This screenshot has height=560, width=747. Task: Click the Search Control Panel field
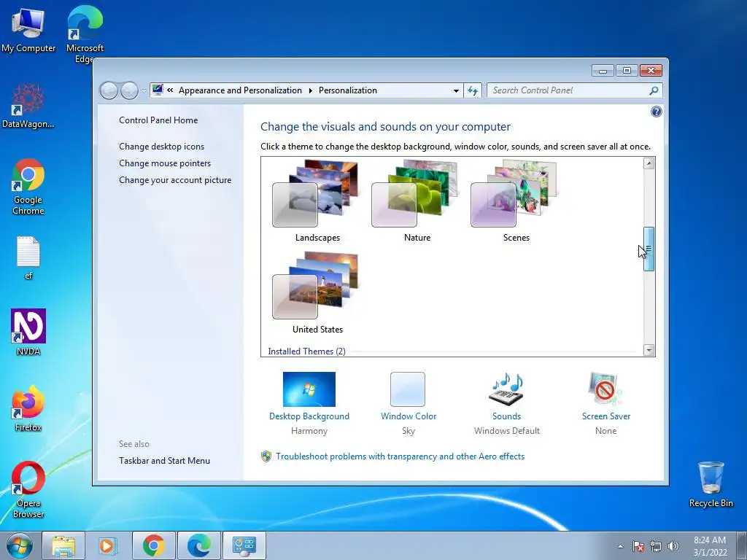point(574,90)
